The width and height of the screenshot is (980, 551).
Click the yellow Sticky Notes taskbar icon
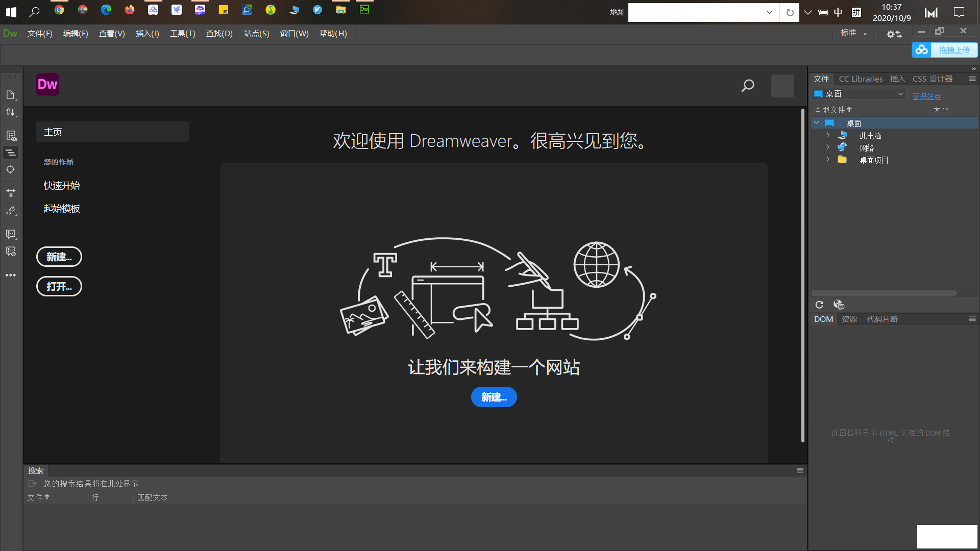coord(224,10)
